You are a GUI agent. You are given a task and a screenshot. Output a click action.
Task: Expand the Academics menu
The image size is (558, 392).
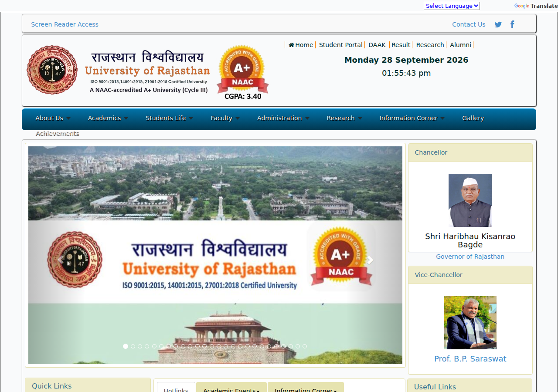tap(108, 118)
